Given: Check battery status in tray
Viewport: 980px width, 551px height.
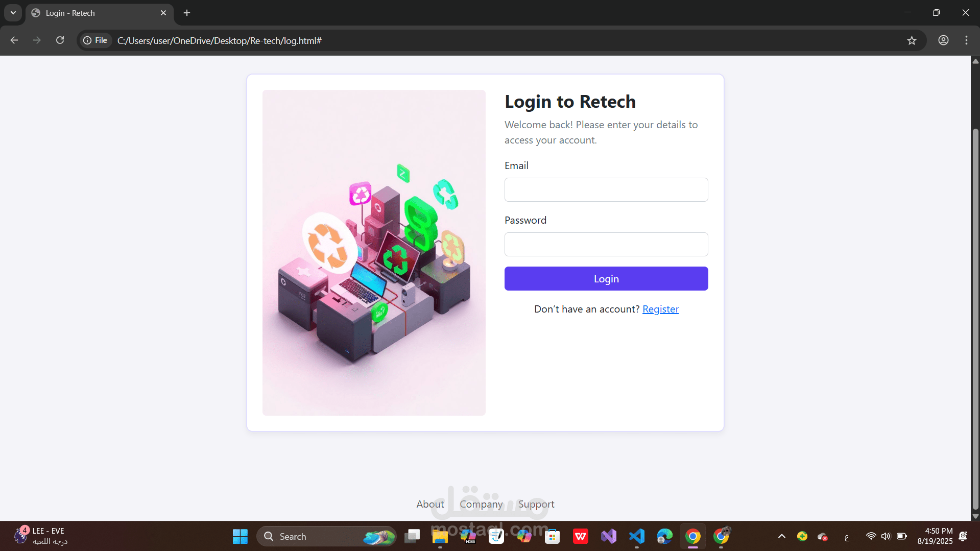Looking at the screenshot, I should pos(902,536).
